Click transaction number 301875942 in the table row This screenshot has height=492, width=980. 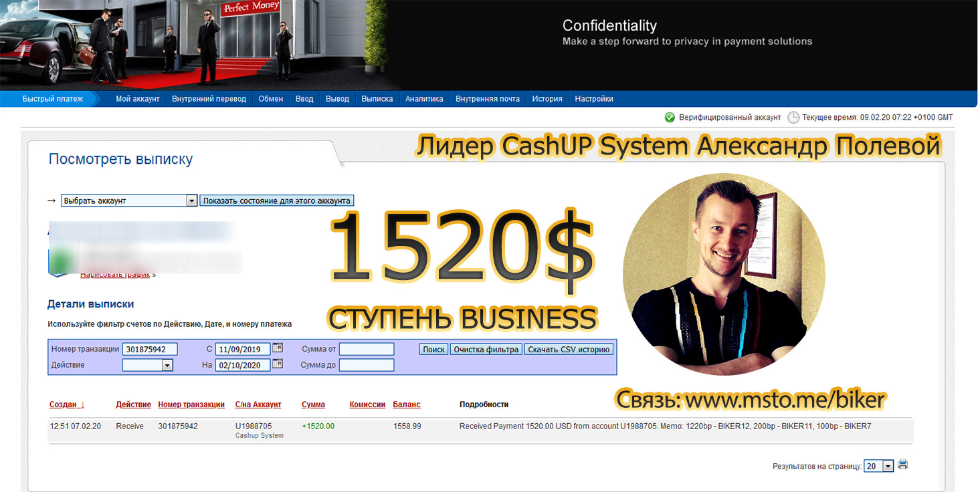point(178,426)
